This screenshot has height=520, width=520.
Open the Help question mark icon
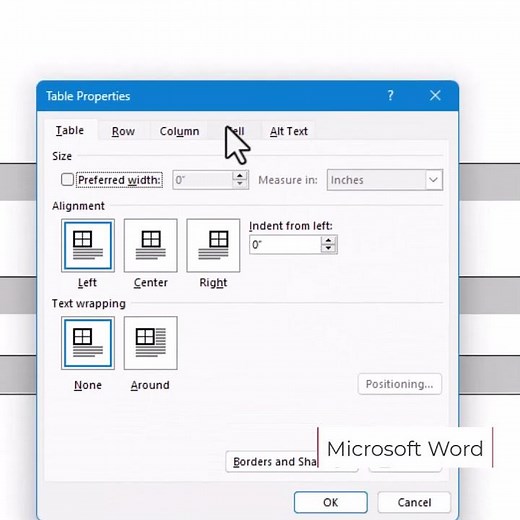390,96
